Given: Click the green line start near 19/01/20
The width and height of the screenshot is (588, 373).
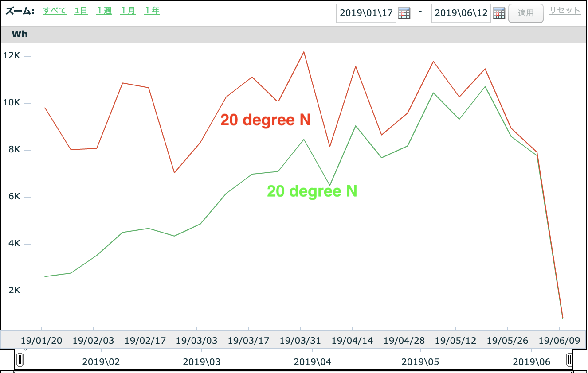Looking at the screenshot, I should [x=45, y=276].
